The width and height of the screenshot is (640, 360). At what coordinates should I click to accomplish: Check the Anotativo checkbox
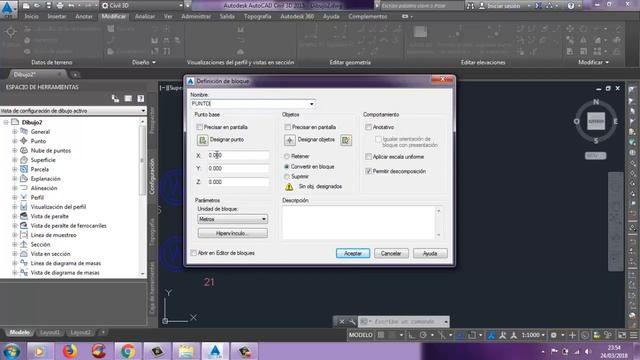tap(369, 127)
